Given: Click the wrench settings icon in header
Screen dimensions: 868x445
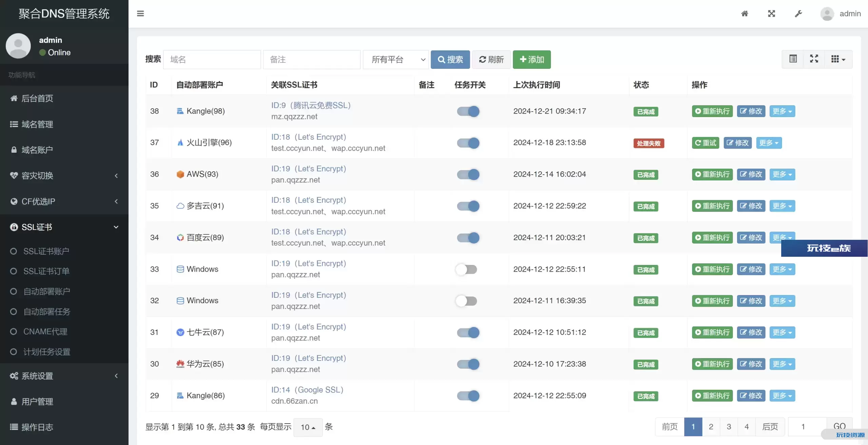Looking at the screenshot, I should coord(798,14).
